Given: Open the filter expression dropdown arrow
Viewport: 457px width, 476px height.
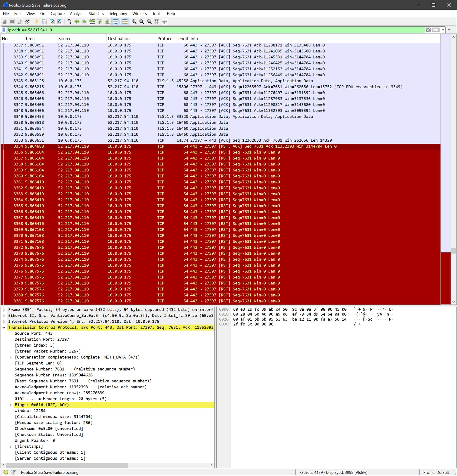Looking at the screenshot, I should (443, 30).
